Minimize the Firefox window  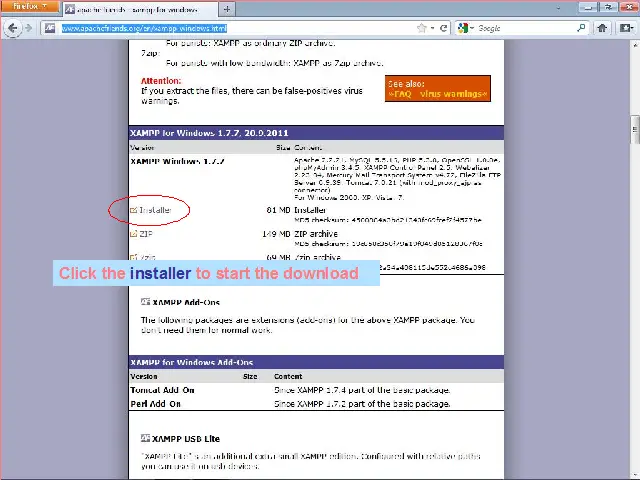click(588, 7)
